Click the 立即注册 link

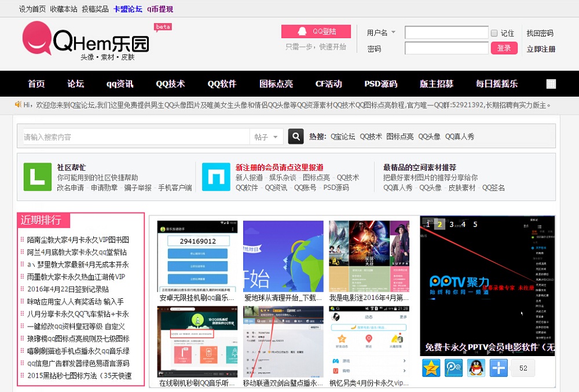(541, 49)
